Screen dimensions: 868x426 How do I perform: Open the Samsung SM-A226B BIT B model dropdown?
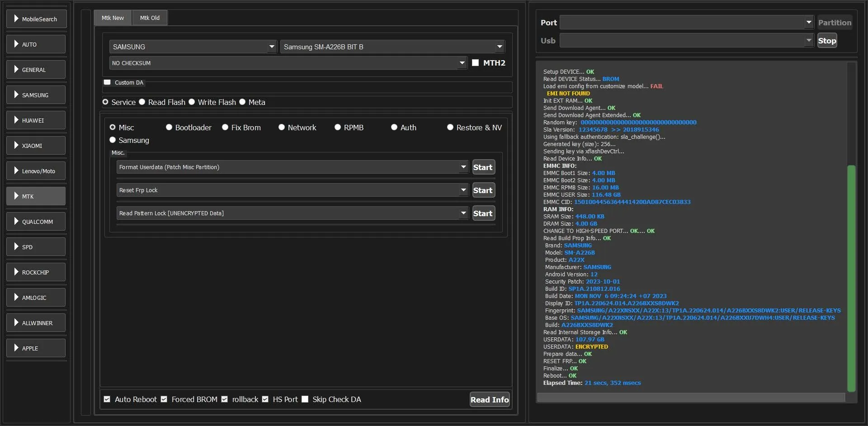pyautogui.click(x=392, y=47)
